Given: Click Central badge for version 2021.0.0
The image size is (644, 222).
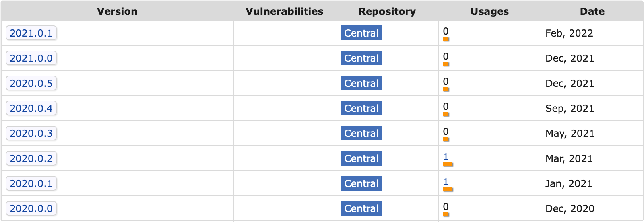Looking at the screenshot, I should 361,58.
